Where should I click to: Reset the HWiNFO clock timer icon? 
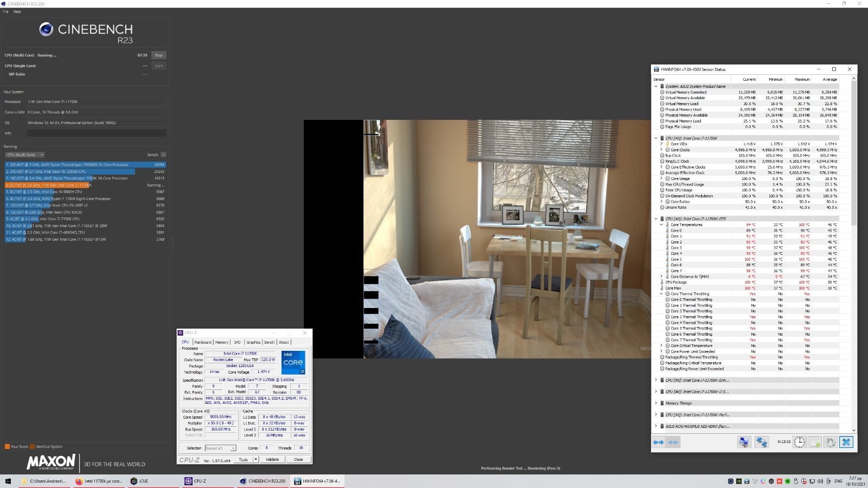click(x=800, y=442)
